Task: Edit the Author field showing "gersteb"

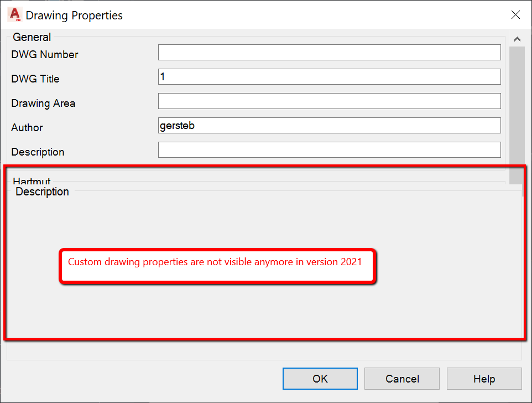Action: click(329, 125)
